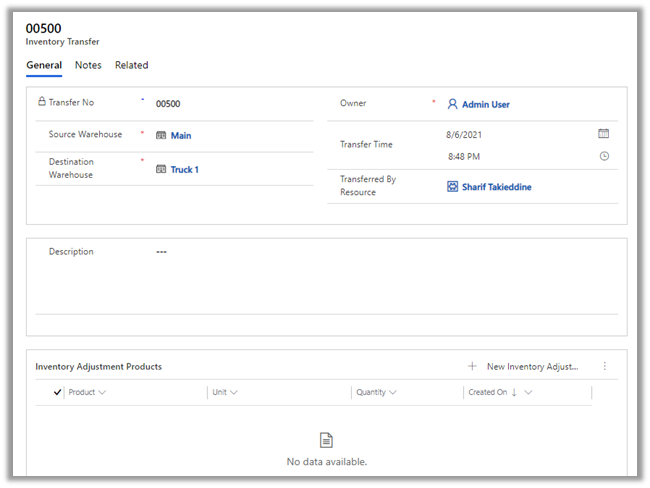Image resolution: width=650 pixels, height=488 pixels.
Task: Click the Description text field
Action: click(380, 252)
